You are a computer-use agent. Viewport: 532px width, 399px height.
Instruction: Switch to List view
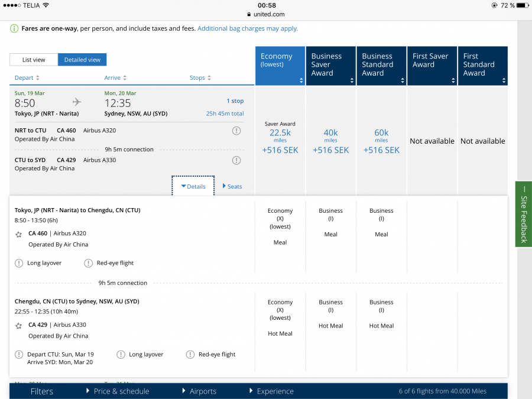pos(34,60)
